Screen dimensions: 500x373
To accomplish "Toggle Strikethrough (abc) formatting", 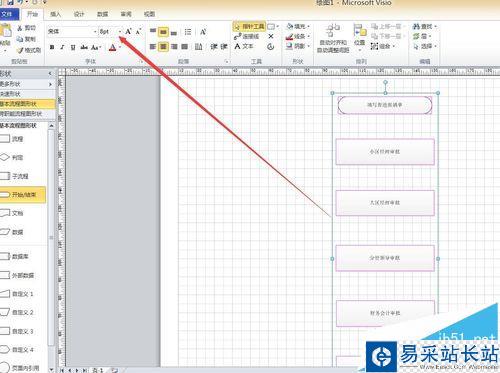I will tap(84, 47).
